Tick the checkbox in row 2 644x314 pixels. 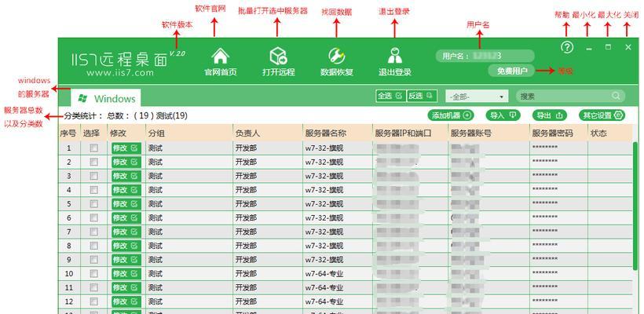point(94,162)
